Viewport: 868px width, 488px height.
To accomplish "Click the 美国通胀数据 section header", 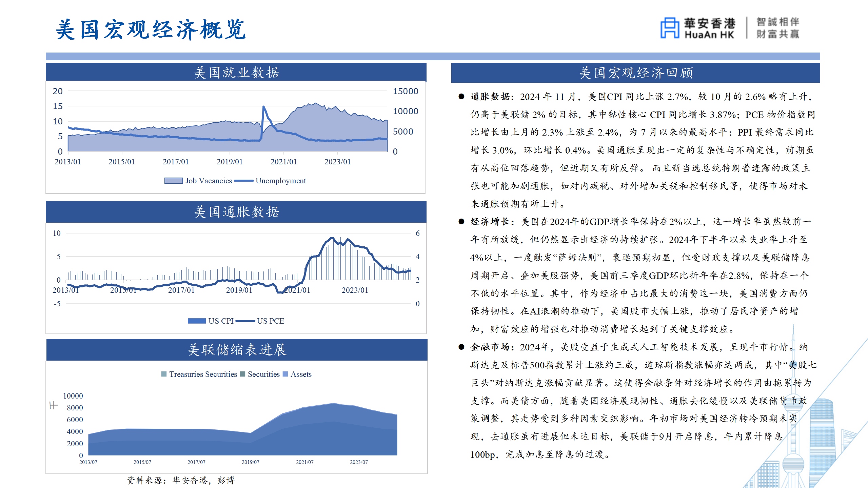I will coord(236,212).
